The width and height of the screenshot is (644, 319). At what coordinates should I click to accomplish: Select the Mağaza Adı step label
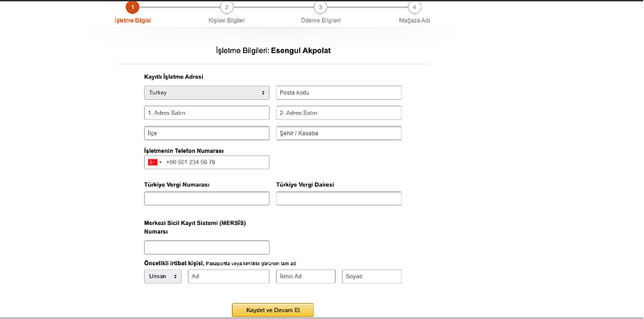tap(415, 21)
